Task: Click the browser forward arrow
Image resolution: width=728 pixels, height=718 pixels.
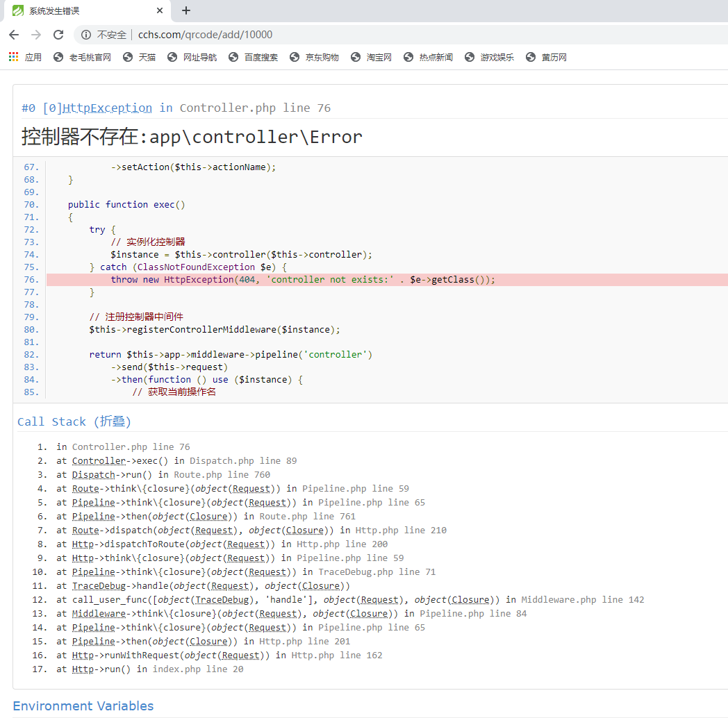Action: coord(36,35)
